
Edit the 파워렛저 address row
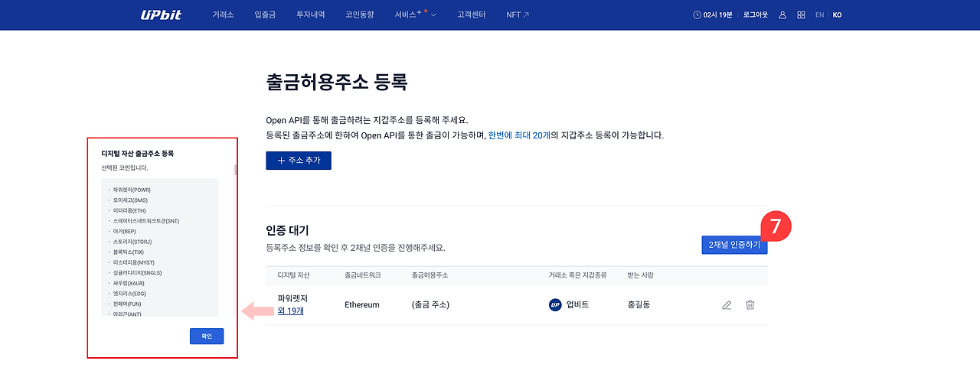(x=727, y=304)
